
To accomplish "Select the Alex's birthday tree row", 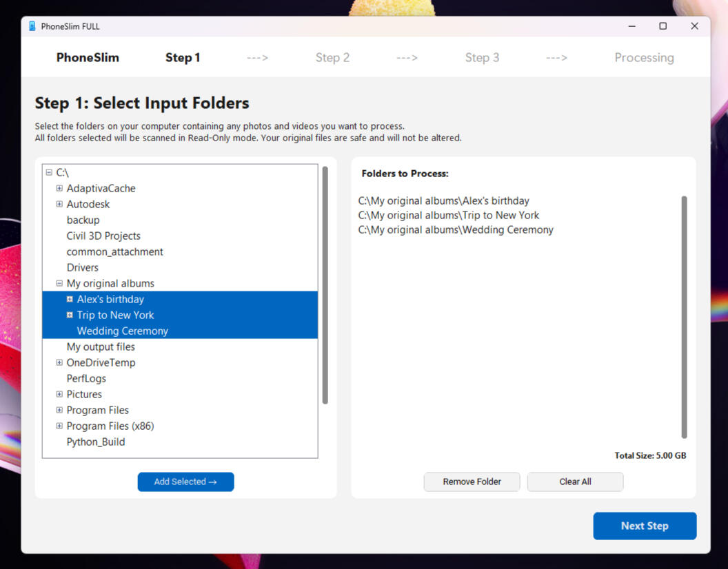I will [x=180, y=299].
